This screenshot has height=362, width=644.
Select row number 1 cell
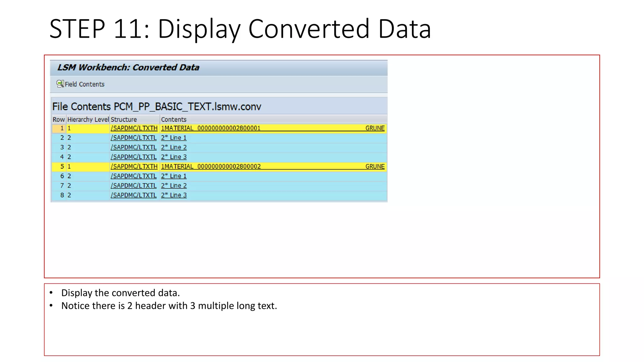[x=59, y=128]
